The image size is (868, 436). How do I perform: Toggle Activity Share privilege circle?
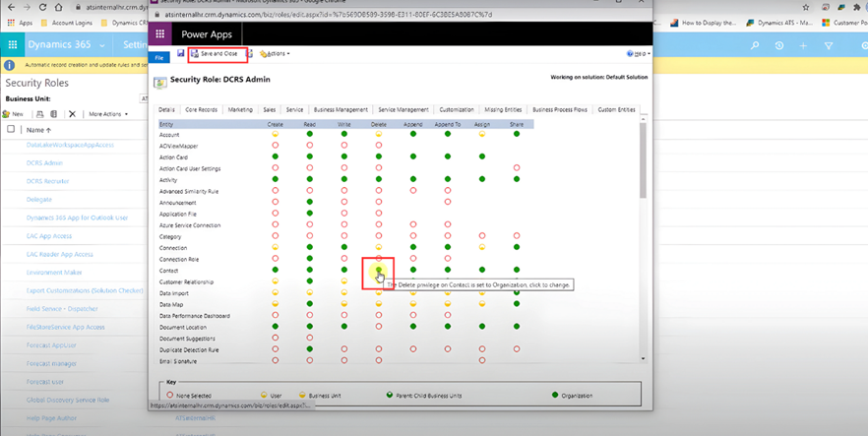point(517,179)
